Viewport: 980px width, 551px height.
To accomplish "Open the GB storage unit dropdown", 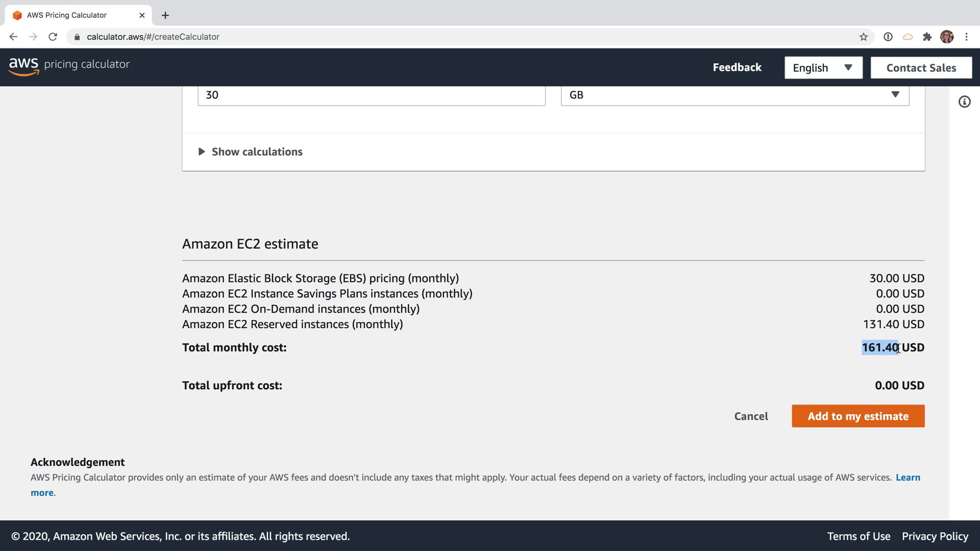I will tap(734, 95).
